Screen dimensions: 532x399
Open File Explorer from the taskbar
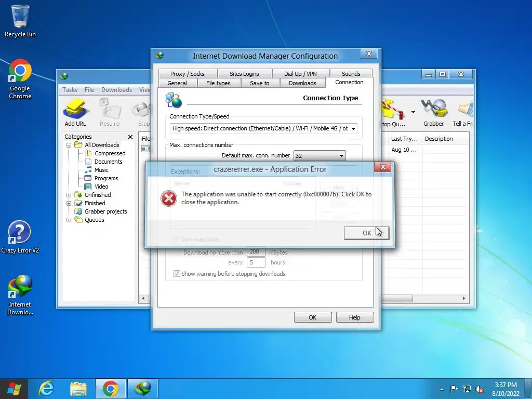[78, 389]
